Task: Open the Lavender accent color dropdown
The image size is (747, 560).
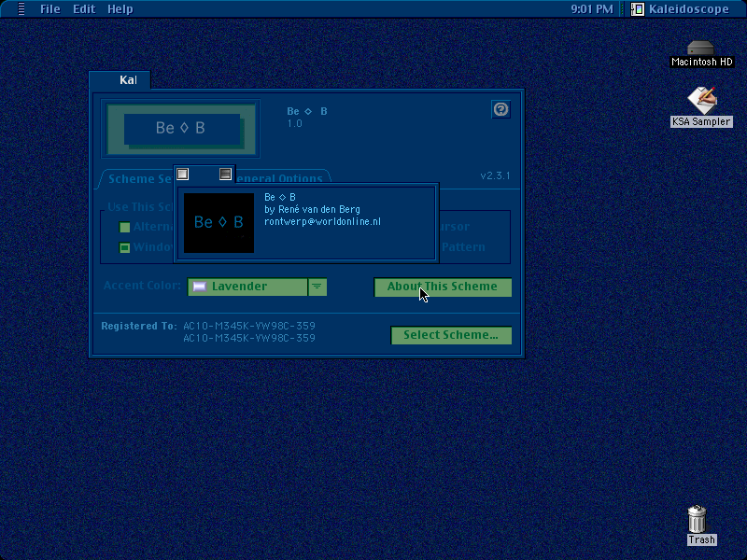Action: (x=258, y=287)
